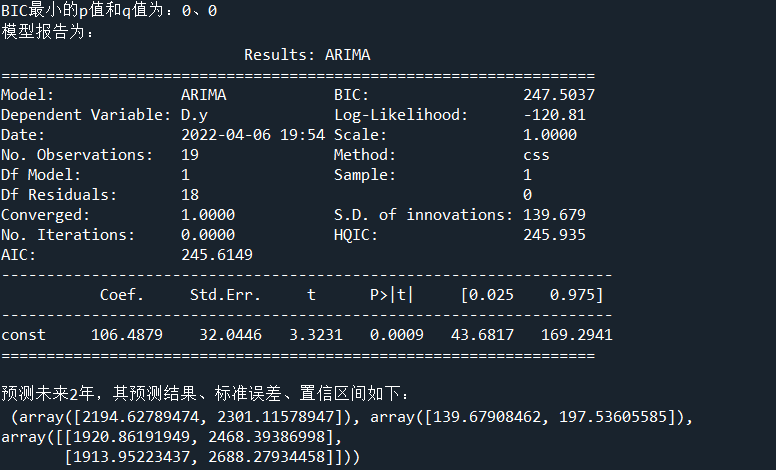This screenshot has height=470, width=776.
Task: Click the "Dependent Variable:" label
Action: click(86, 115)
